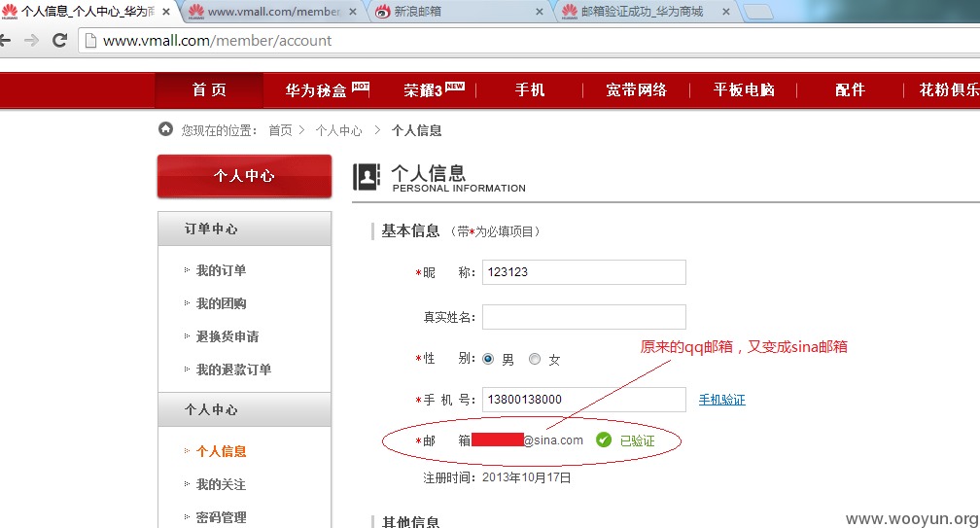Open a new browser tab
The width and height of the screenshot is (980, 528).
click(x=758, y=12)
